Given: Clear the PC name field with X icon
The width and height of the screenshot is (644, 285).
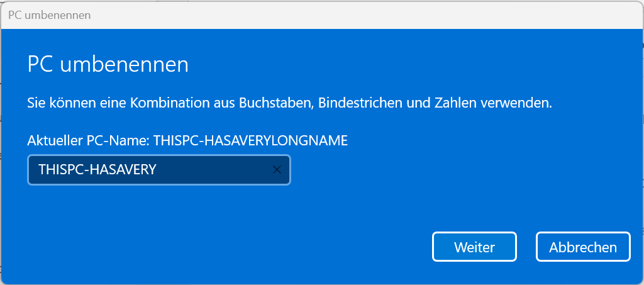Looking at the screenshot, I should pos(277,170).
